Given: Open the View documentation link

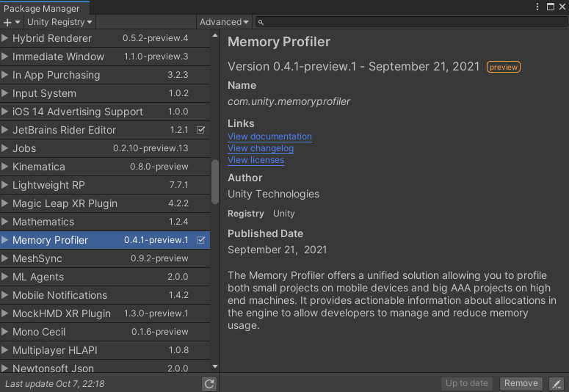Looking at the screenshot, I should pyautogui.click(x=269, y=137).
